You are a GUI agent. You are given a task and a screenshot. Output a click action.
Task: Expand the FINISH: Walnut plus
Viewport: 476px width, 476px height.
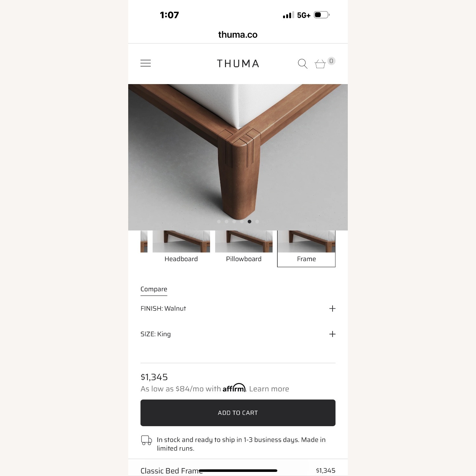(332, 308)
